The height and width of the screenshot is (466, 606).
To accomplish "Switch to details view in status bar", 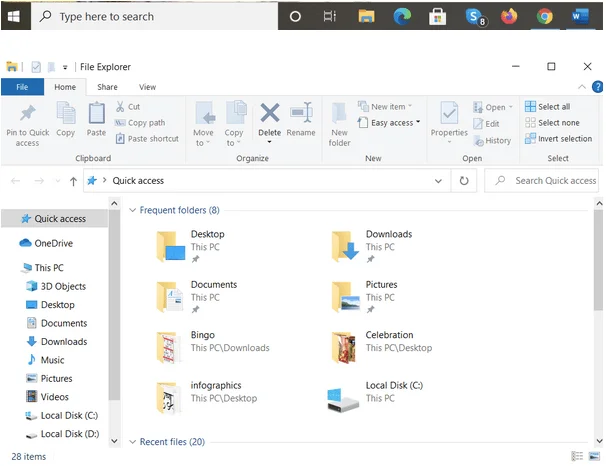I will click(x=577, y=456).
